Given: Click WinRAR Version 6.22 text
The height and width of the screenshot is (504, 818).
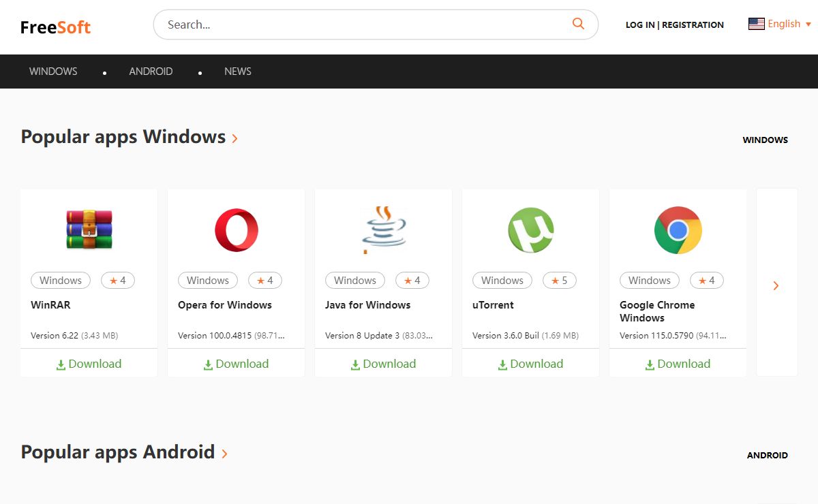Looking at the screenshot, I should pos(55,336).
